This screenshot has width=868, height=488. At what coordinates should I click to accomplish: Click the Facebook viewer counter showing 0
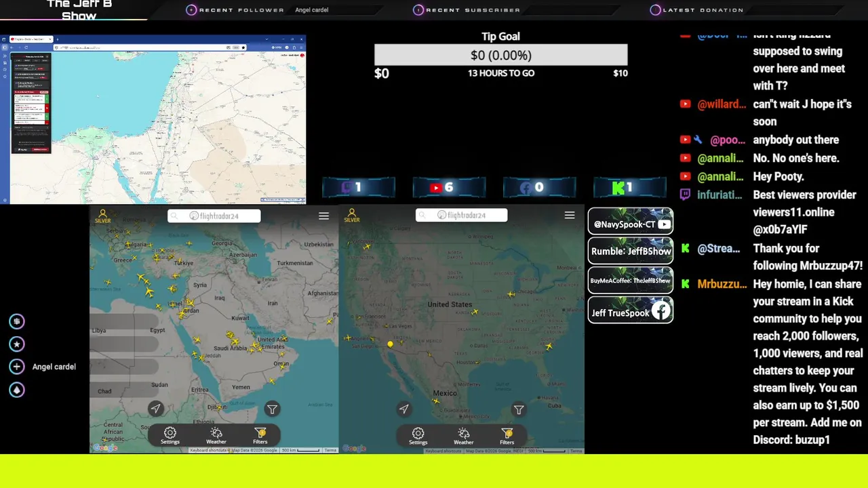[x=539, y=188]
